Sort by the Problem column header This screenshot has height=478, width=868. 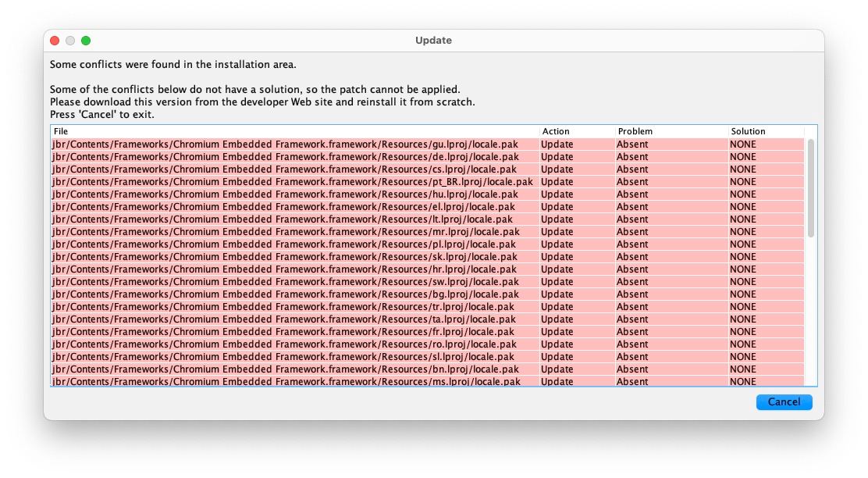671,131
